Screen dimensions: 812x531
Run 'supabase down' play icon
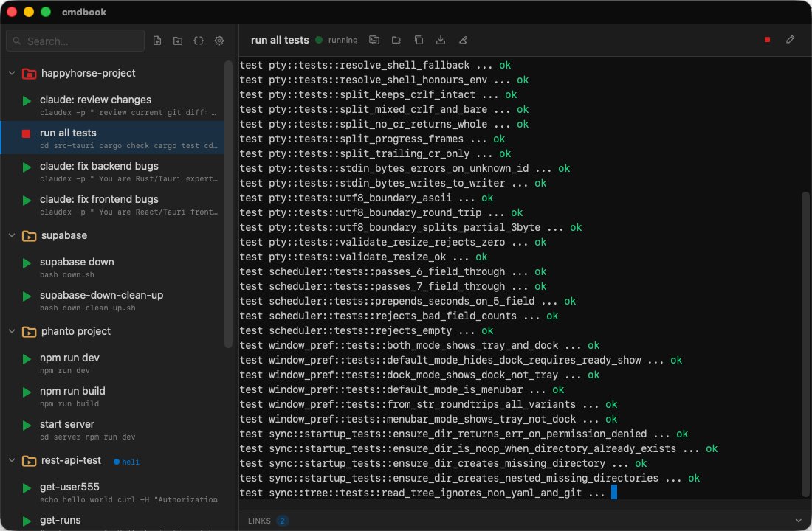click(x=27, y=263)
